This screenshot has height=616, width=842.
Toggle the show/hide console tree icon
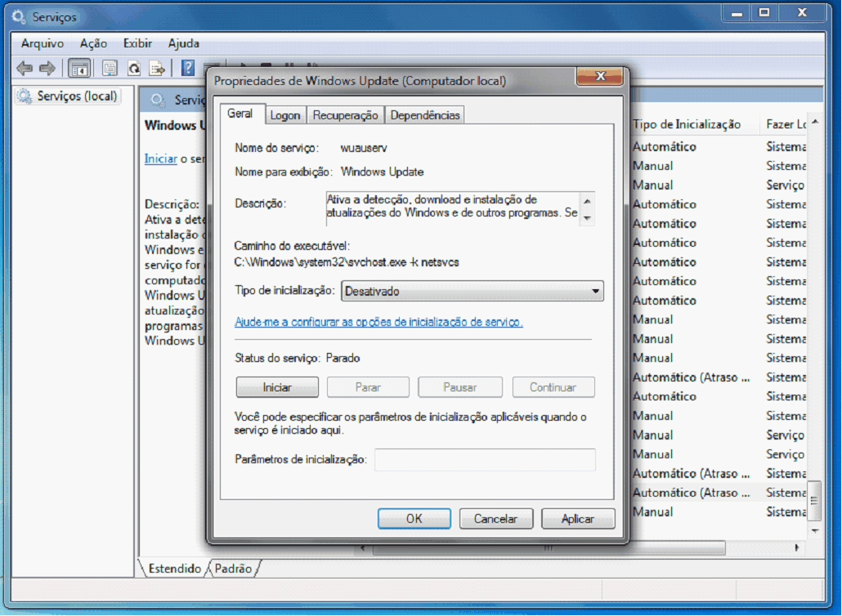pyautogui.click(x=79, y=69)
